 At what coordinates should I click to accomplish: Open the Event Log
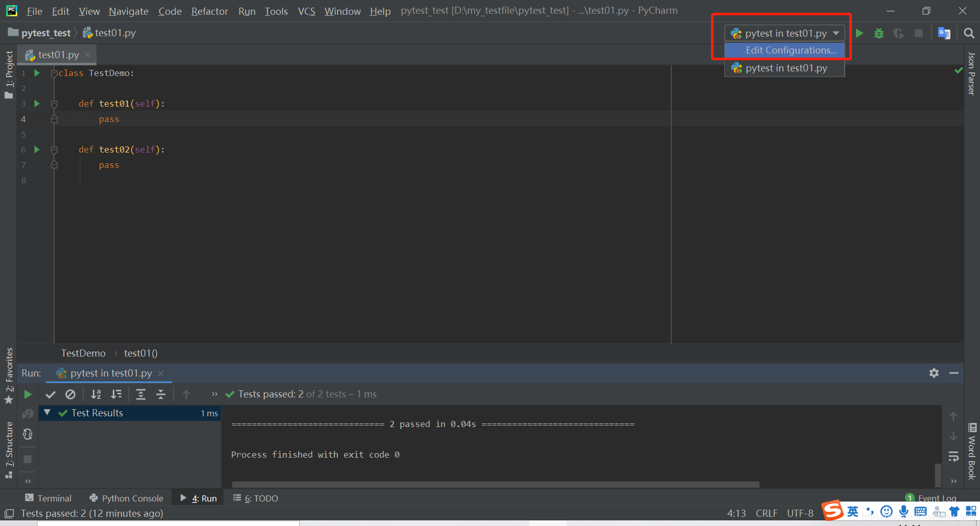931,498
